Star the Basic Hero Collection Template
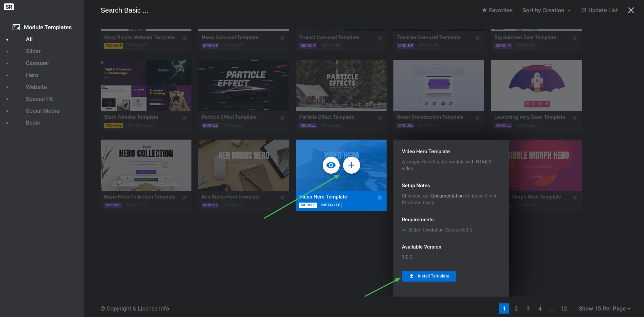The width and height of the screenshot is (644, 317). tap(184, 197)
